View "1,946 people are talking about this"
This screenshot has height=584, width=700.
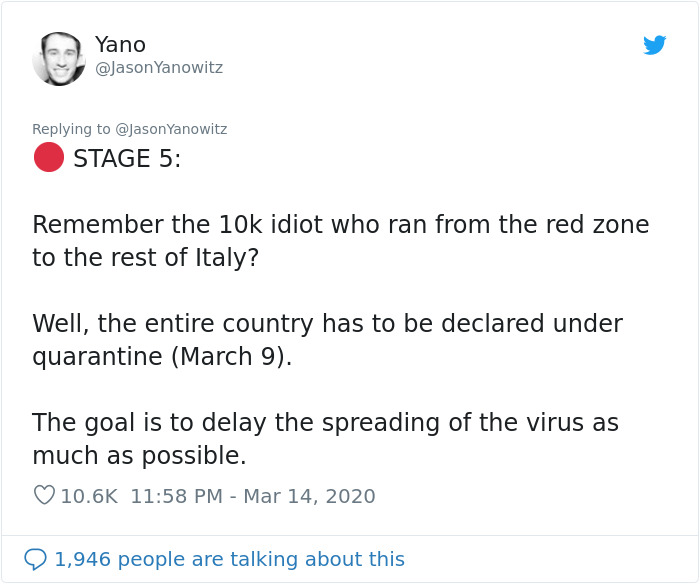229,559
